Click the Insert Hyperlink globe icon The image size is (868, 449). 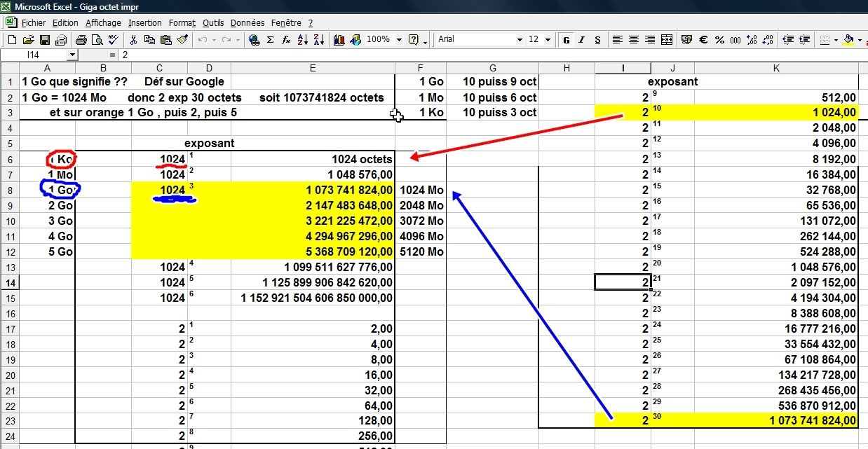tap(255, 40)
